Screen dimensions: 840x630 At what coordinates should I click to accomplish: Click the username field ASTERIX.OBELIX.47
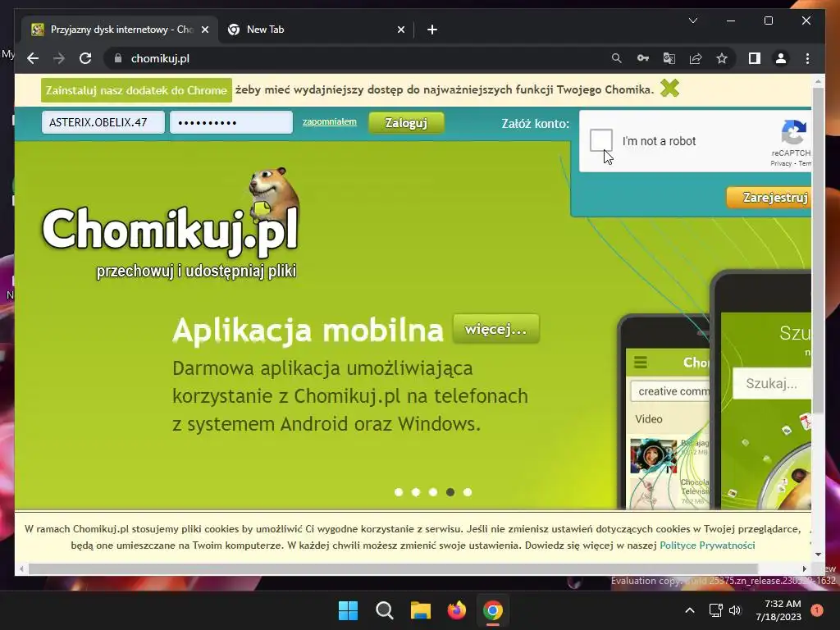point(103,122)
